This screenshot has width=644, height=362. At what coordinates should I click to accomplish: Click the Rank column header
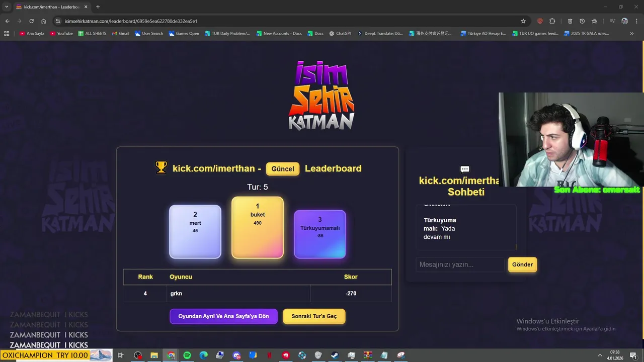[x=145, y=277]
